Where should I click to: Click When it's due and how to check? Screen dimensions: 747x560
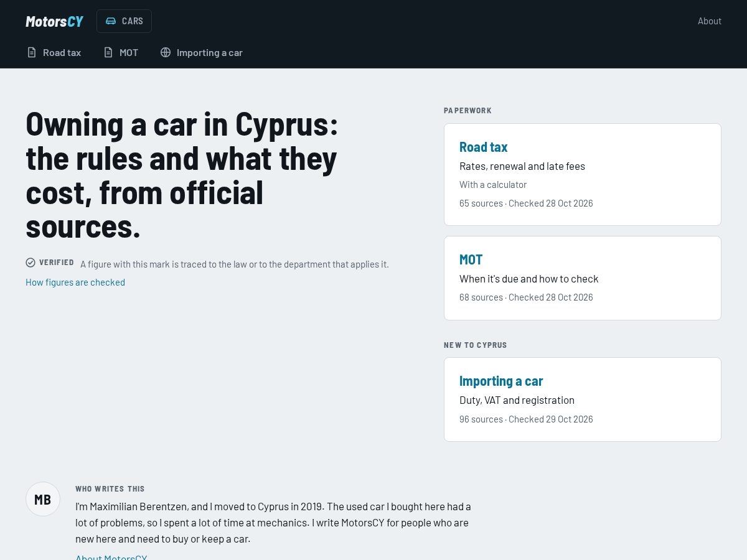coord(529,279)
